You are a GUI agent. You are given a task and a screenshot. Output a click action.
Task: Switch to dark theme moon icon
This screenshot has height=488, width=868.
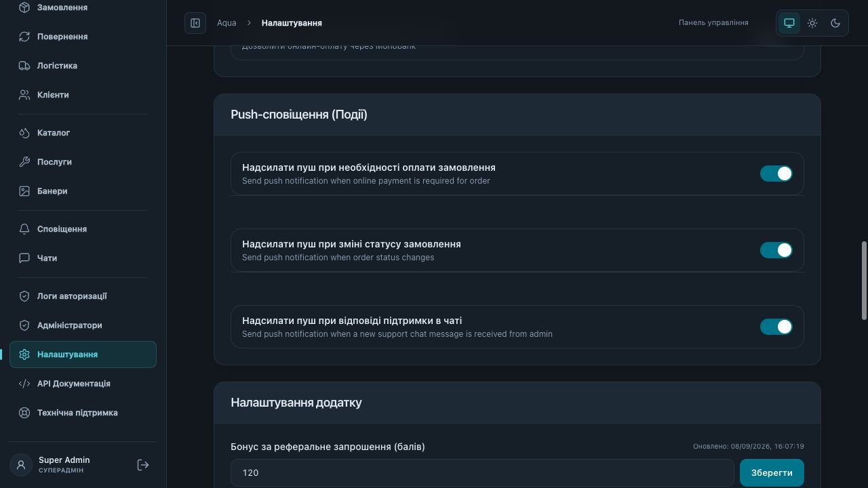pyautogui.click(x=835, y=23)
